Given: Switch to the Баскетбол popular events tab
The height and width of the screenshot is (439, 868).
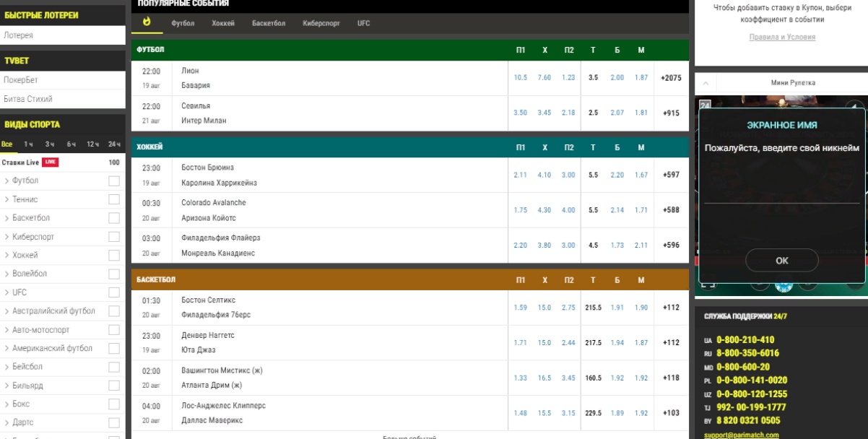Looking at the screenshot, I should tap(269, 23).
